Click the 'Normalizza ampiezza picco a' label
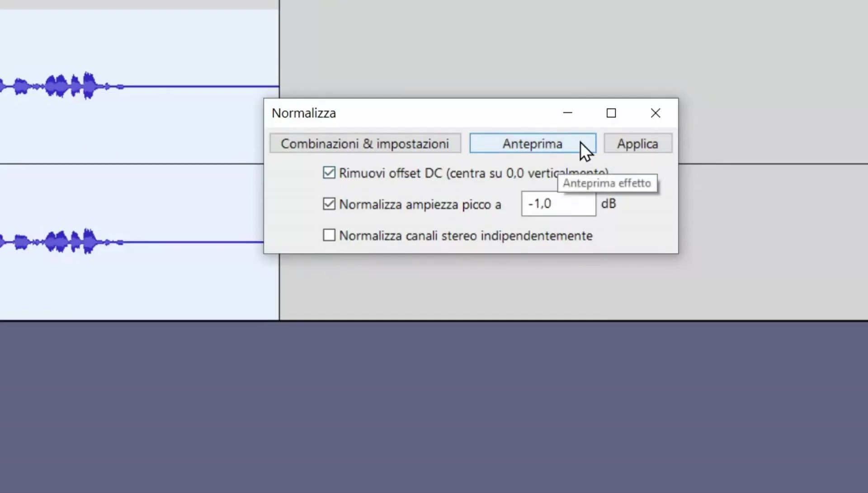 tap(420, 204)
